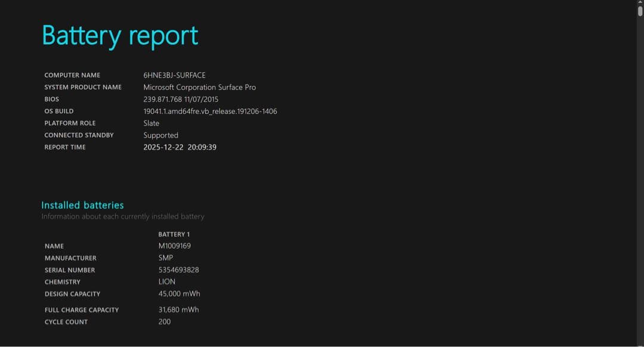644x347 pixels.
Task: Click the chemistry value LION
Action: pos(167,281)
